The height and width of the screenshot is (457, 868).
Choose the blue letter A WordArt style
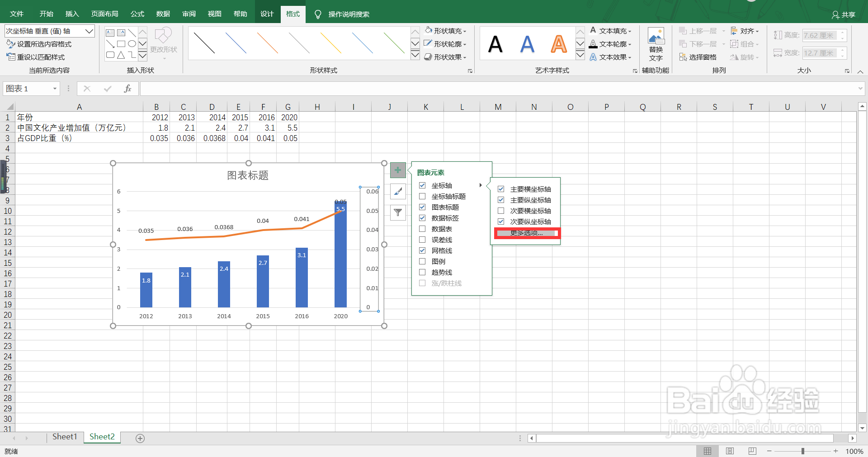point(527,44)
